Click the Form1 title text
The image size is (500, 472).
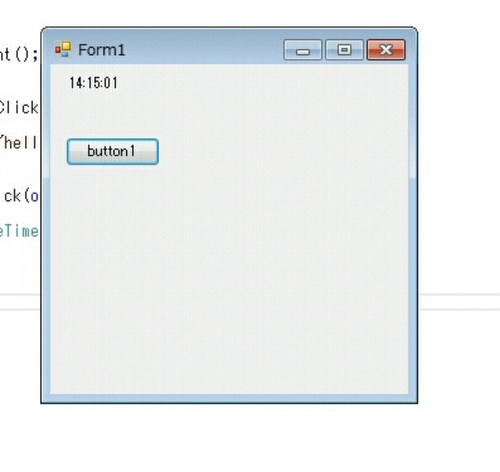(101, 50)
